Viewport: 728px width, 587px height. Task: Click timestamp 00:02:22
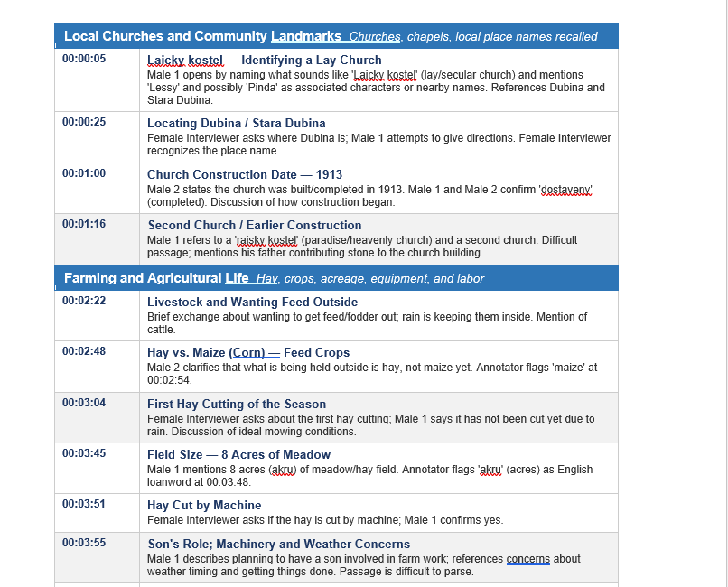tap(84, 300)
